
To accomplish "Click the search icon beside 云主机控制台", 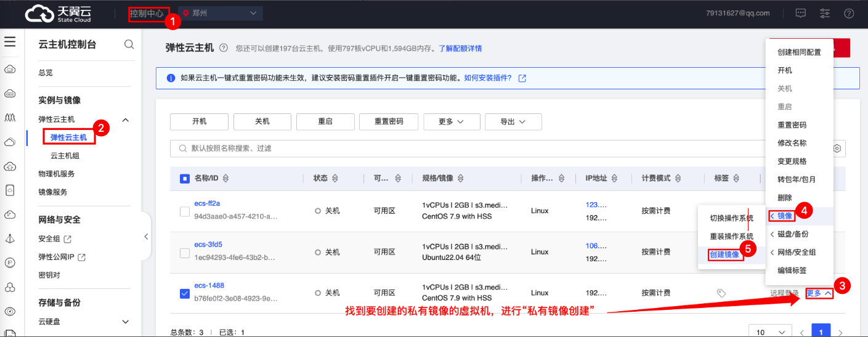I will click(x=129, y=44).
